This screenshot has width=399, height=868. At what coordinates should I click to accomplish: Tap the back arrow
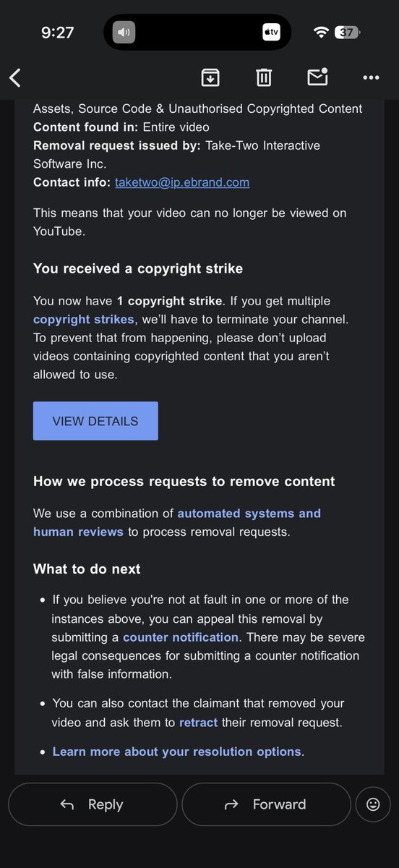coord(15,77)
